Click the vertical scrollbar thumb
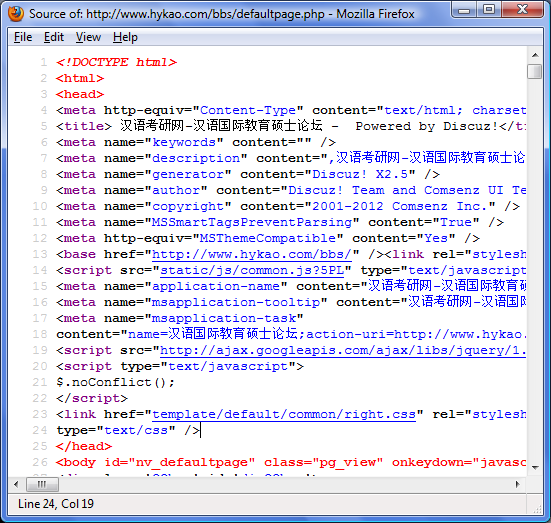551x523 pixels. tap(535, 71)
